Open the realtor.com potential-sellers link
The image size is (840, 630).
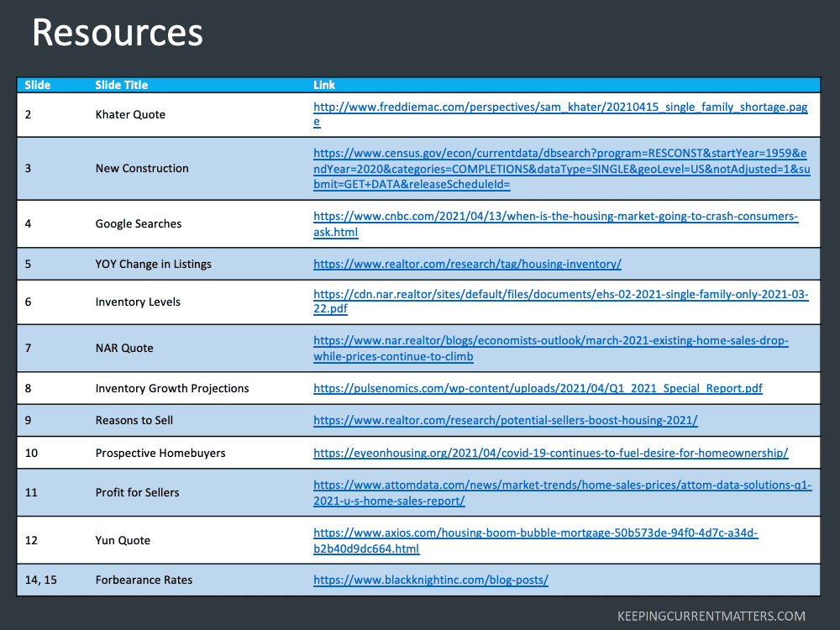click(x=505, y=421)
